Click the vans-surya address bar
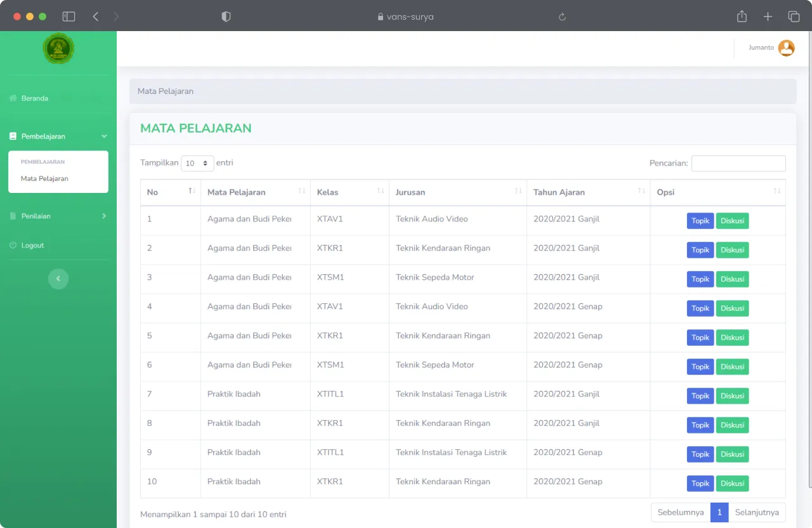The width and height of the screenshot is (812, 528). [x=406, y=17]
